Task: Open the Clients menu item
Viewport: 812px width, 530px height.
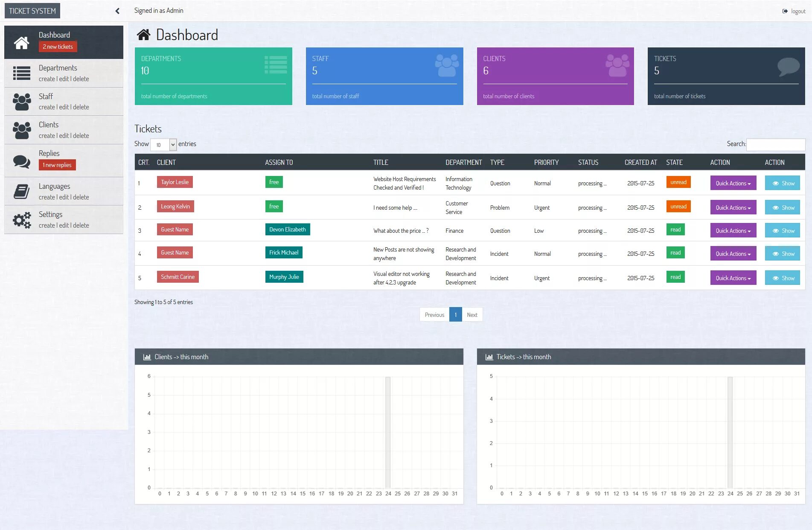Action: pos(64,130)
